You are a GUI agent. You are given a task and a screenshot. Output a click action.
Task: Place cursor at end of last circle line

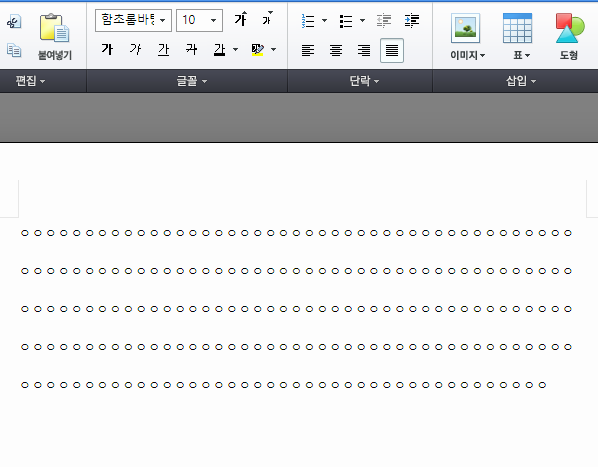coord(548,385)
